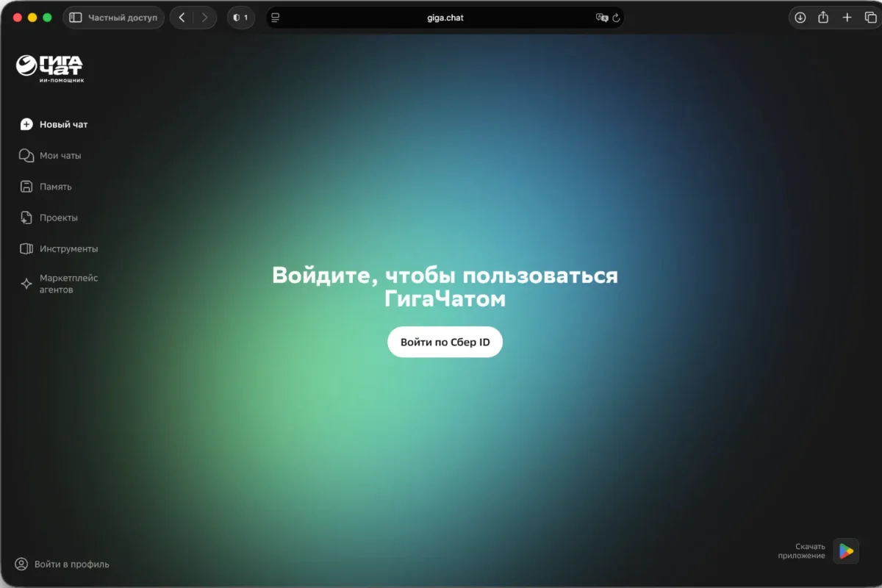
Task: Reload the giga.chat page
Action: coord(617,17)
